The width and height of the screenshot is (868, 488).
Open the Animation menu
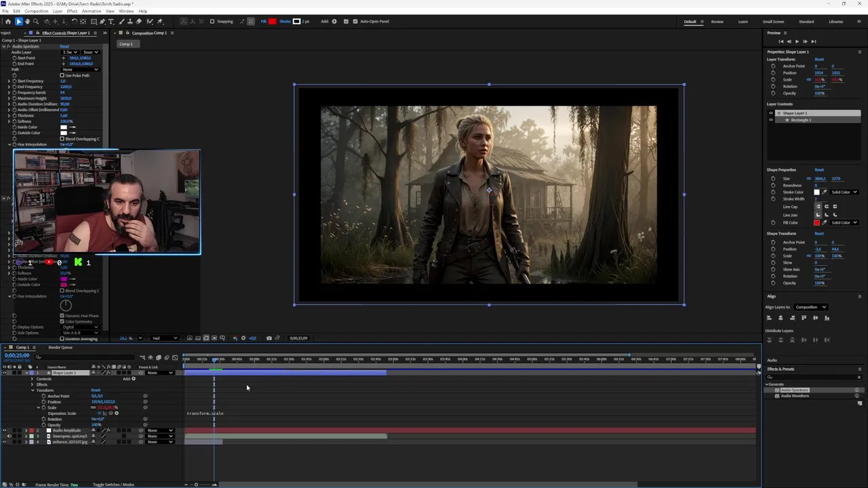(91, 11)
